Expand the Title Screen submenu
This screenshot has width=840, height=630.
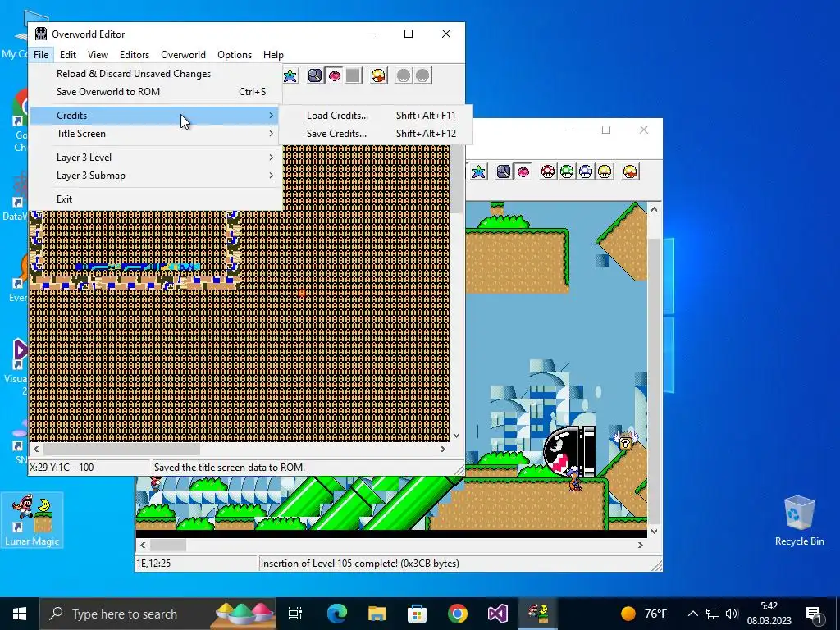coord(155,134)
